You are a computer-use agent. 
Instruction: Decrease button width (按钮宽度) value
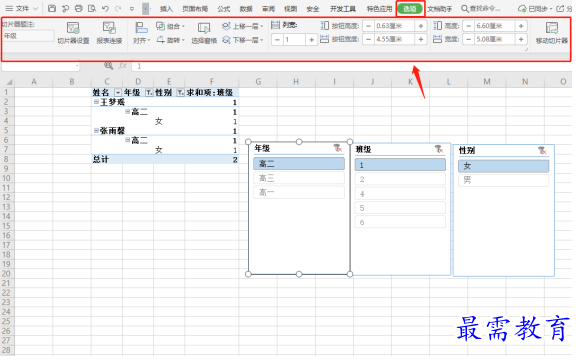coord(368,39)
